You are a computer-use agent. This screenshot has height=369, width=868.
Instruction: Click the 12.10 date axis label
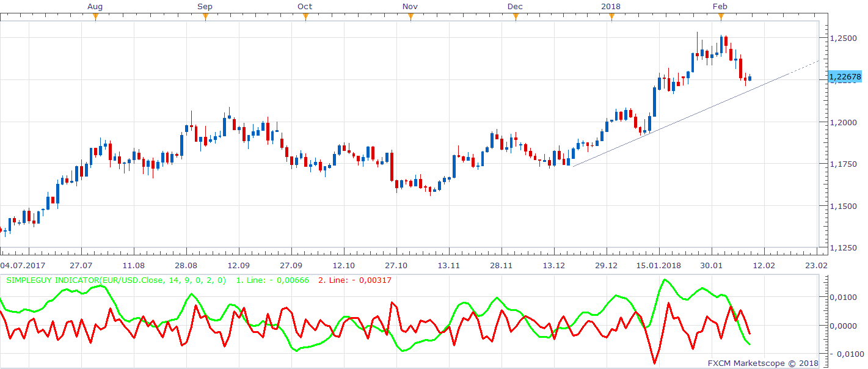pos(343,266)
